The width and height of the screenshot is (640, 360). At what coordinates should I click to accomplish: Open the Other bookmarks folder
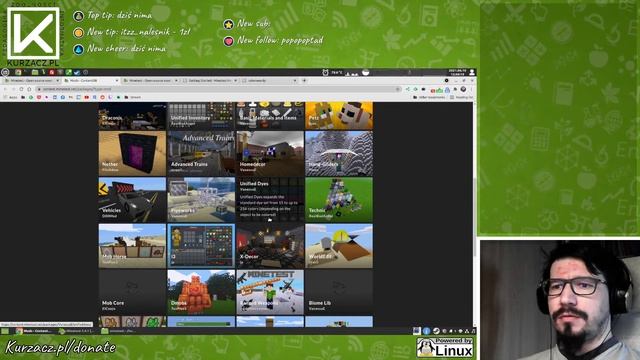pyautogui.click(x=429, y=98)
